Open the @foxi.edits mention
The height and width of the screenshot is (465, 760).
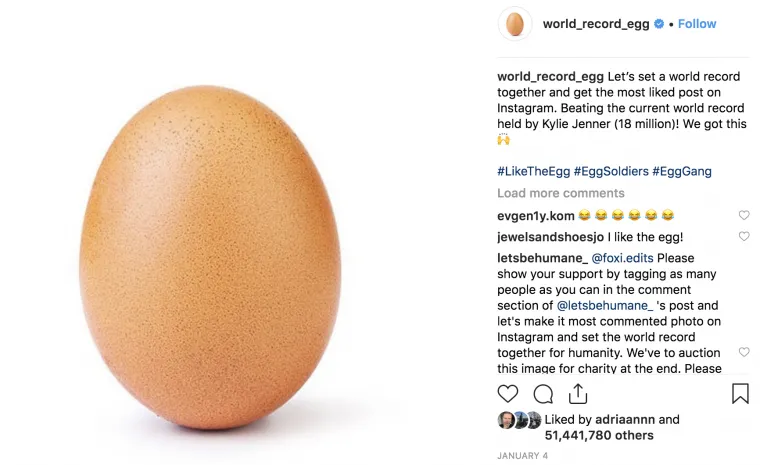point(622,258)
